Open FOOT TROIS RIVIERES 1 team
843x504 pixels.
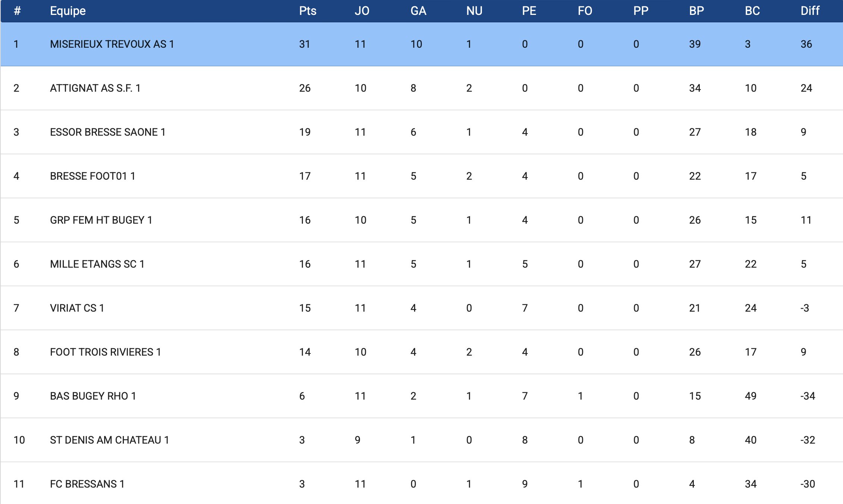point(105,352)
